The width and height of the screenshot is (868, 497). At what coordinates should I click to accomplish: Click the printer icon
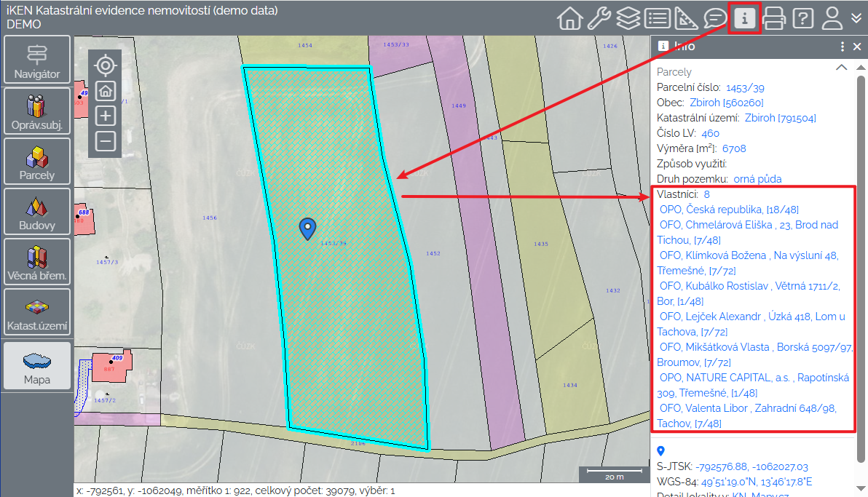773,18
